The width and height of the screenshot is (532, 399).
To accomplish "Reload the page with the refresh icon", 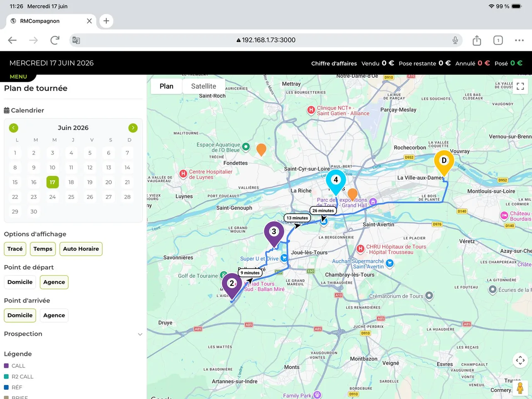I will (x=54, y=40).
